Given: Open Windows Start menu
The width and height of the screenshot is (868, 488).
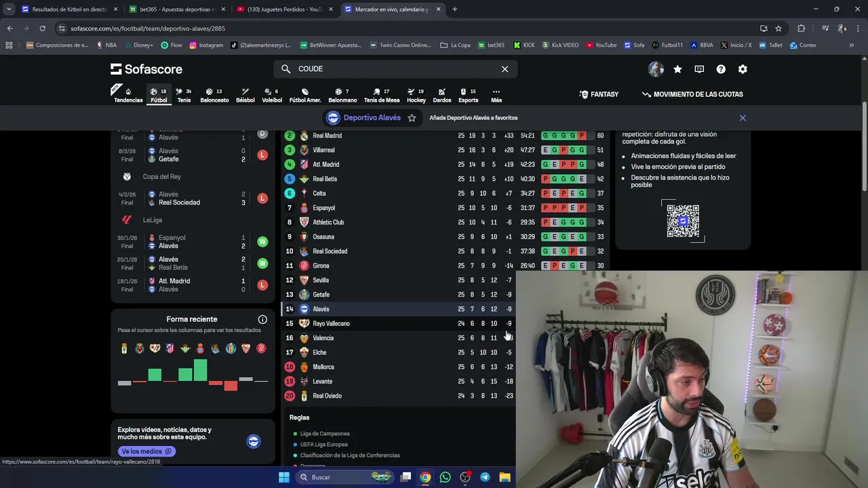Looking at the screenshot, I should [284, 477].
